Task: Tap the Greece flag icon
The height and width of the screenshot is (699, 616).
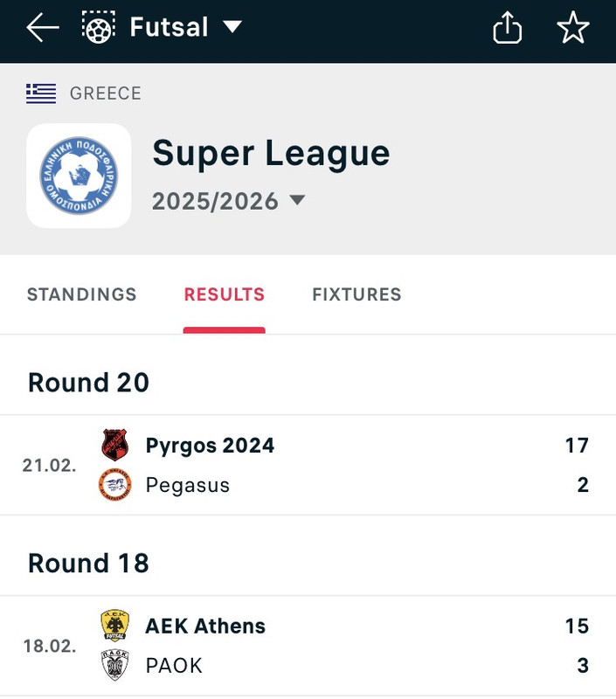Action: tap(41, 93)
